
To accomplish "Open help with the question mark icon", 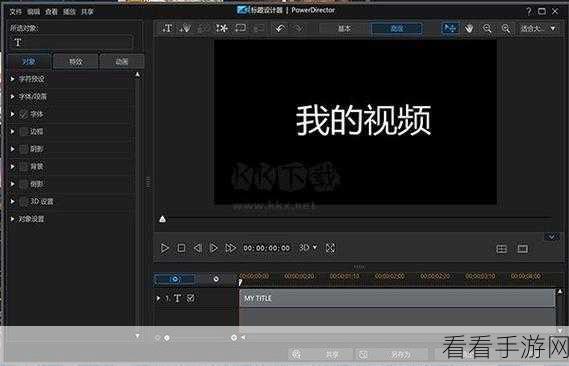I will [x=528, y=11].
